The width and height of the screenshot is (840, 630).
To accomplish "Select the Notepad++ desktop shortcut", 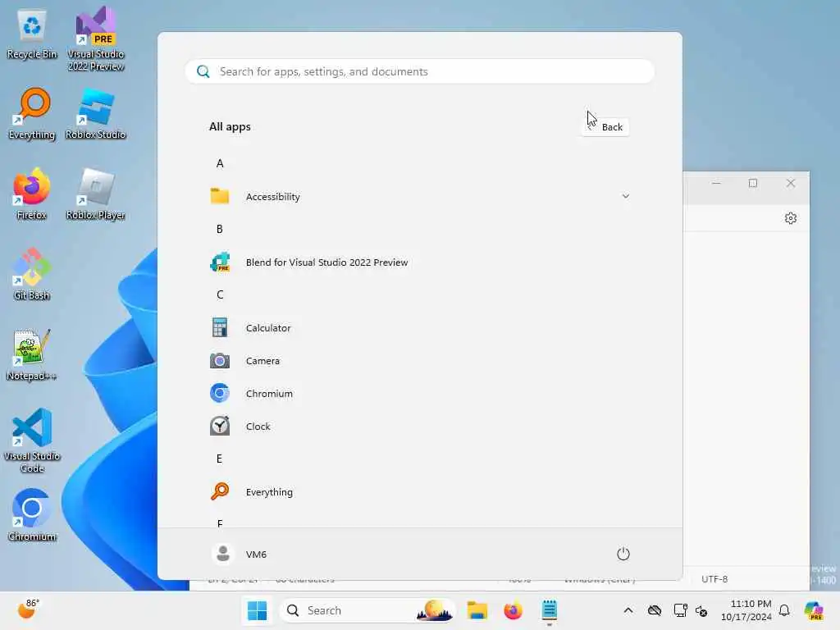I will click(x=32, y=354).
